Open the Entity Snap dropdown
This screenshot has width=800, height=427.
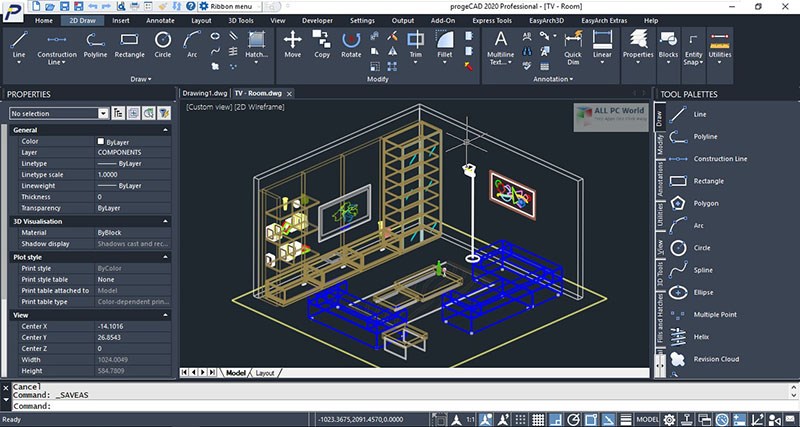coord(693,50)
